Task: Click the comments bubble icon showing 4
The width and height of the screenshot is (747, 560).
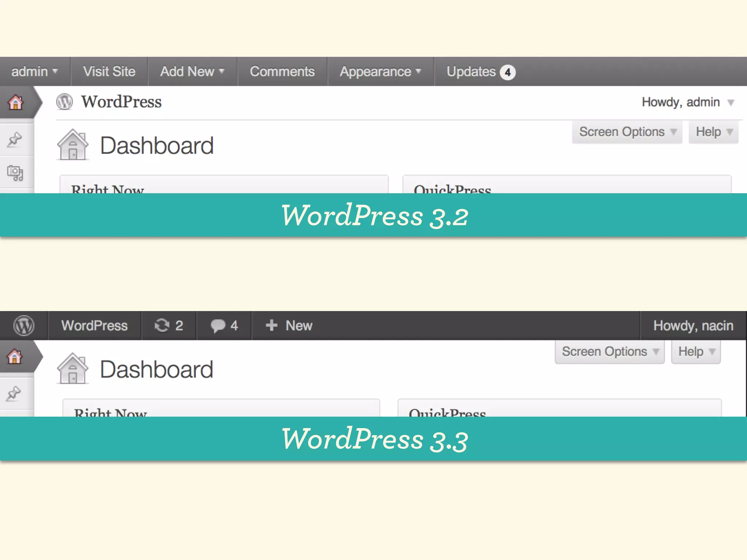Action: tap(224, 326)
